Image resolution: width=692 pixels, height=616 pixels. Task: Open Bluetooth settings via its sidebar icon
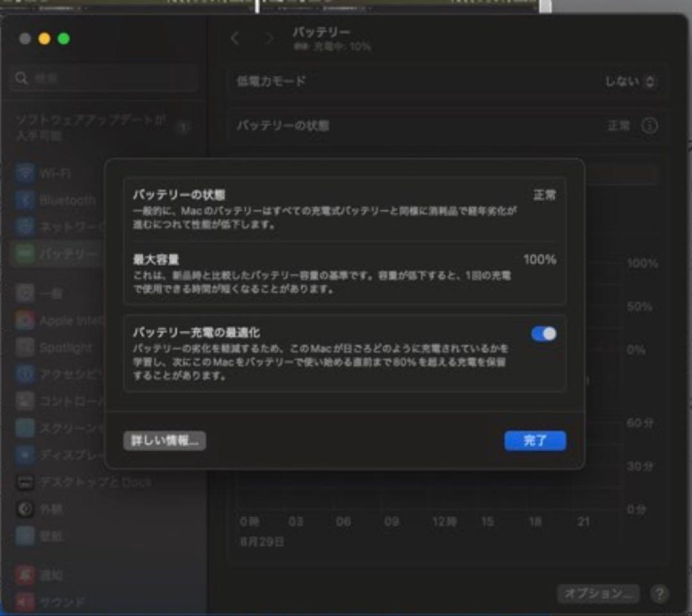(x=26, y=200)
